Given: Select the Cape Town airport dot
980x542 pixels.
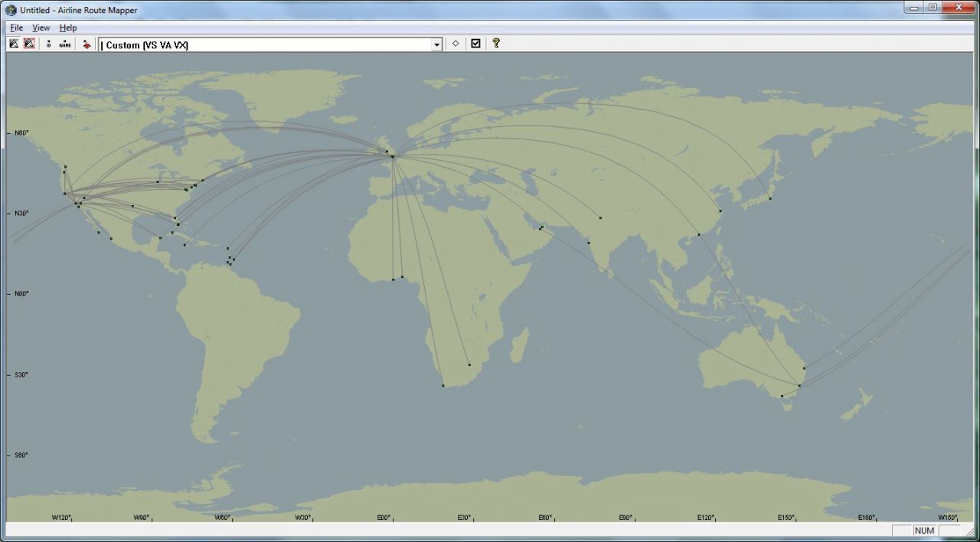Looking at the screenshot, I should [x=443, y=386].
